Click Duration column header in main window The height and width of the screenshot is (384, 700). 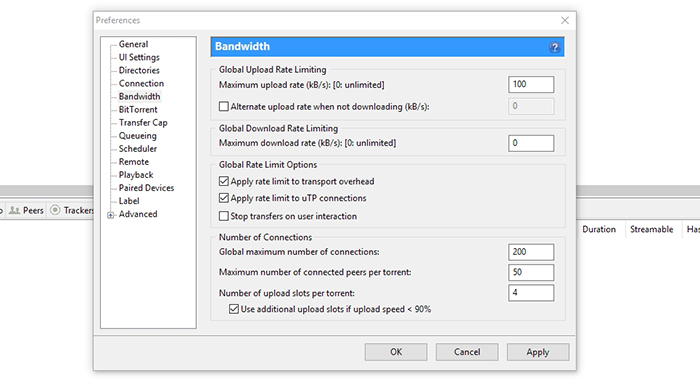pyautogui.click(x=599, y=229)
